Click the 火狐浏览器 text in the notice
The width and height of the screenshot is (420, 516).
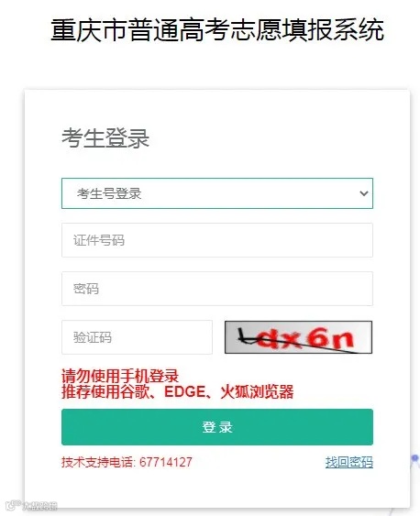257,391
